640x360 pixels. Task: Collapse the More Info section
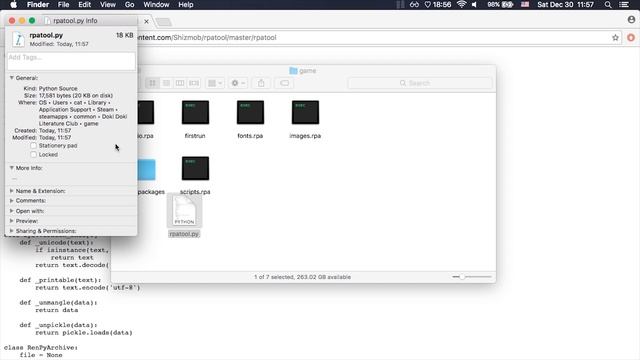(12, 168)
